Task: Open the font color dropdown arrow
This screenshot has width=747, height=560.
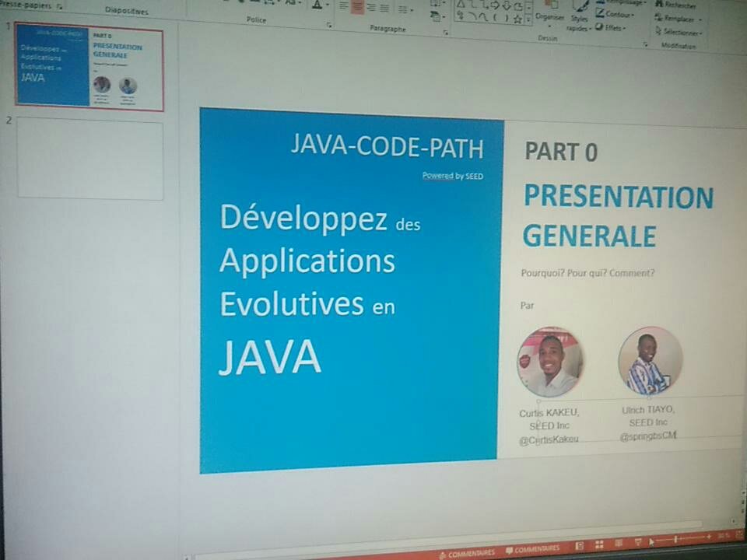Action: pos(328,5)
